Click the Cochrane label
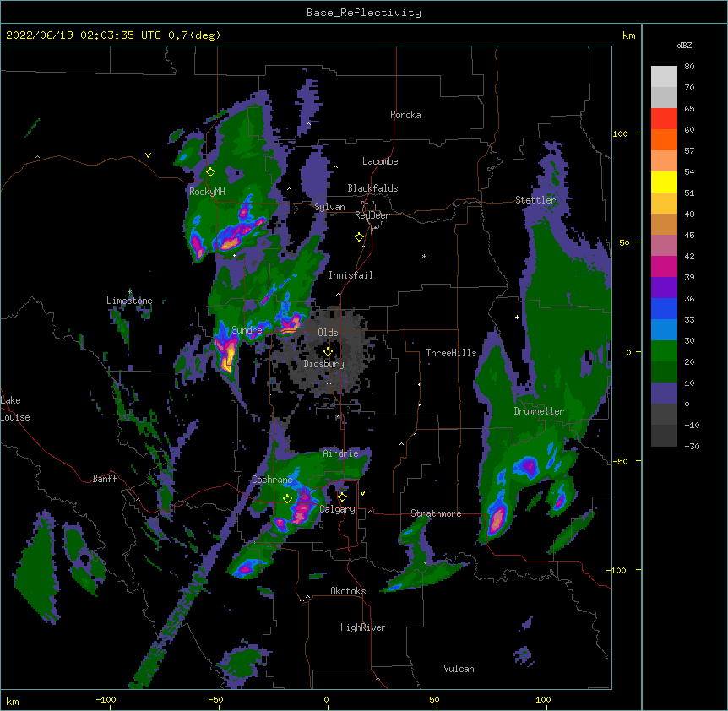The height and width of the screenshot is (711, 728). (x=272, y=480)
